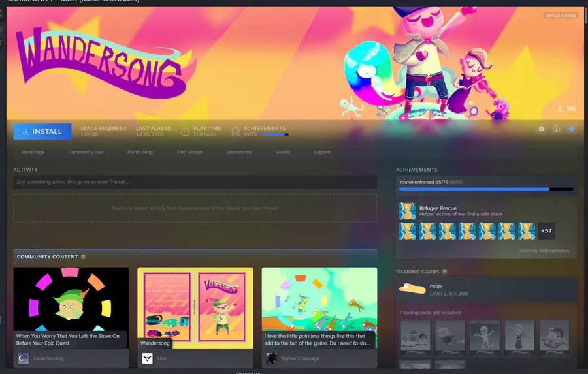Open Guides tab
The height and width of the screenshot is (374, 588).
coord(283,152)
